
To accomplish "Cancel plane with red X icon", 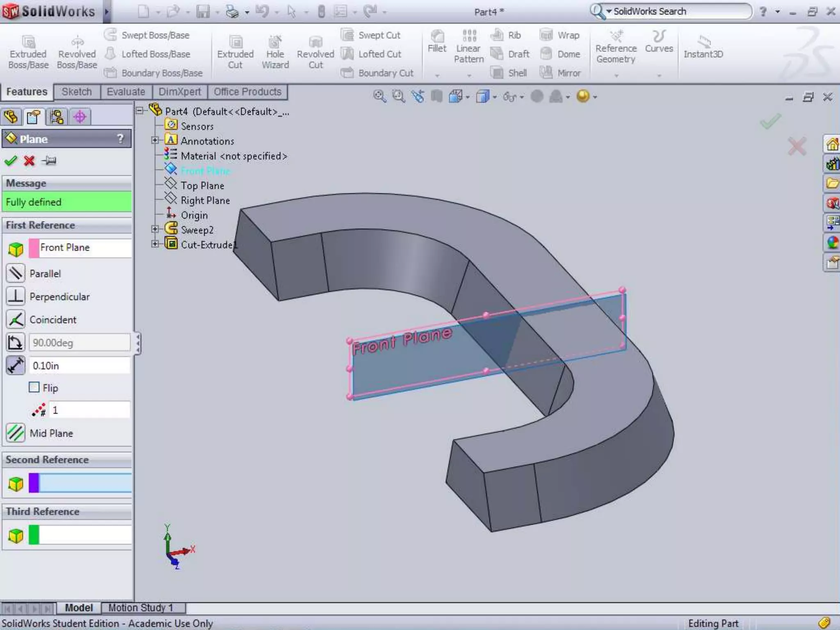I will click(x=29, y=160).
